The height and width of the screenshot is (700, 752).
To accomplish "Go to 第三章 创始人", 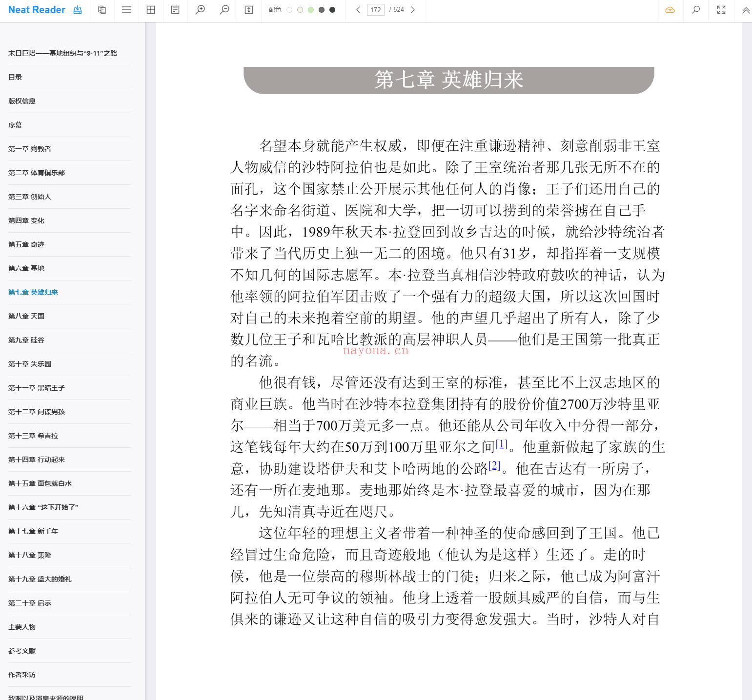I will [x=30, y=197].
